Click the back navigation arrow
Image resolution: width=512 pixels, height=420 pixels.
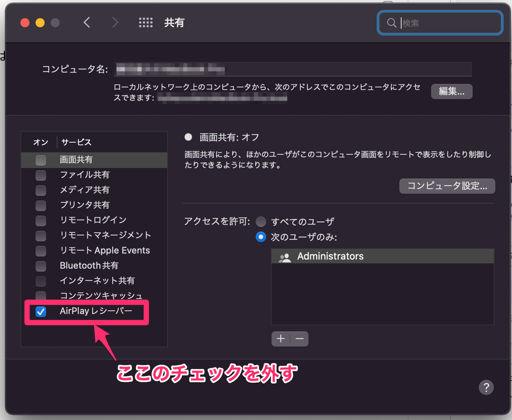coord(87,23)
